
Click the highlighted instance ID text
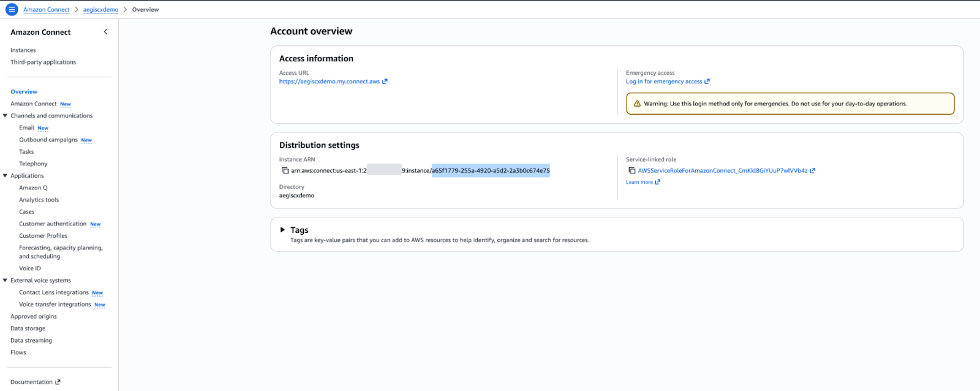point(491,171)
